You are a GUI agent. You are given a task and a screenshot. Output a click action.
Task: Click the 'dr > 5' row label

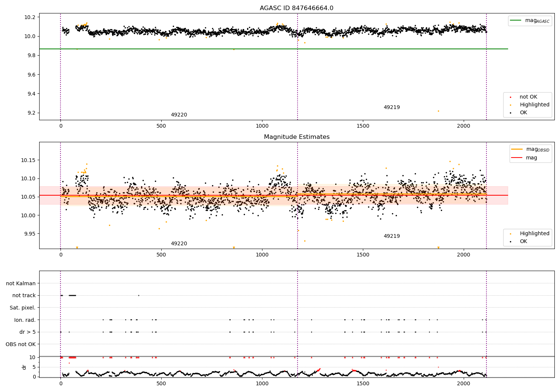pos(28,332)
